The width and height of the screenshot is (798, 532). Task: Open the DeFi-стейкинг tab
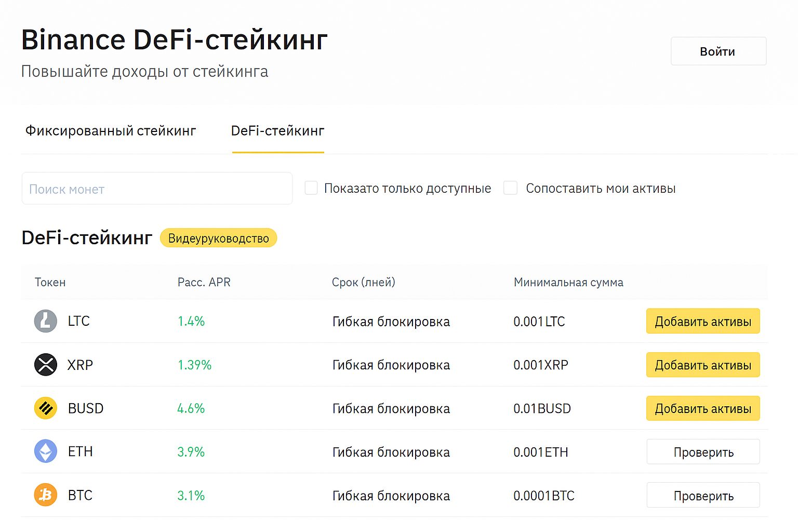click(277, 131)
